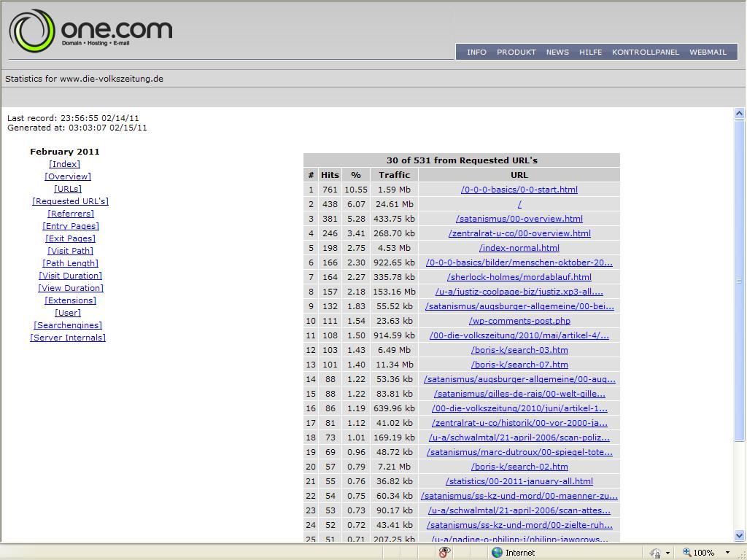Click the "Hits" column header
The height and width of the screenshot is (560, 747).
click(330, 175)
